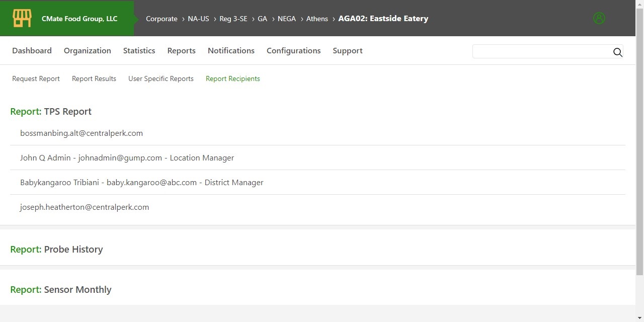
Task: Navigate to the Corporate breadcrumb level
Action: click(162, 19)
